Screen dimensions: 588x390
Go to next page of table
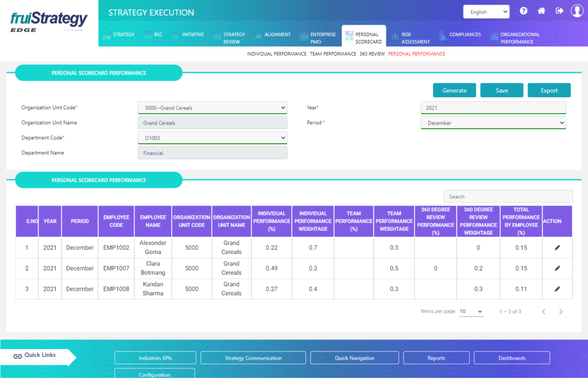561,311
